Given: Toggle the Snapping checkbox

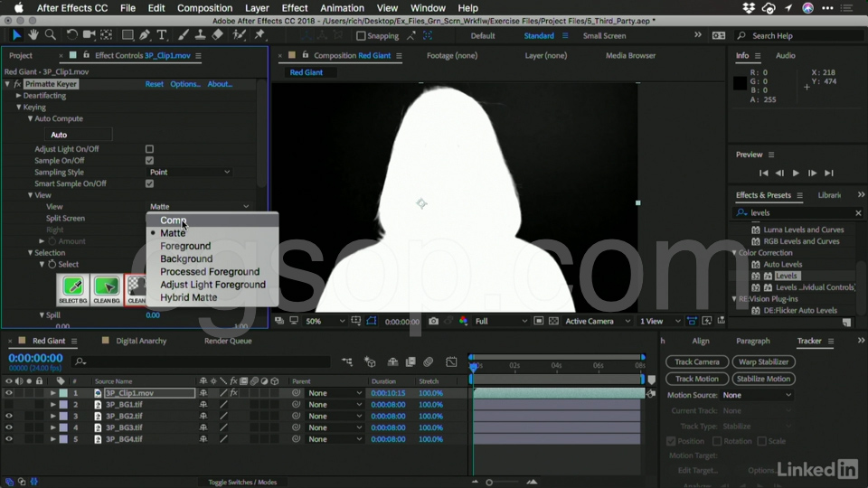Looking at the screenshot, I should pos(361,36).
